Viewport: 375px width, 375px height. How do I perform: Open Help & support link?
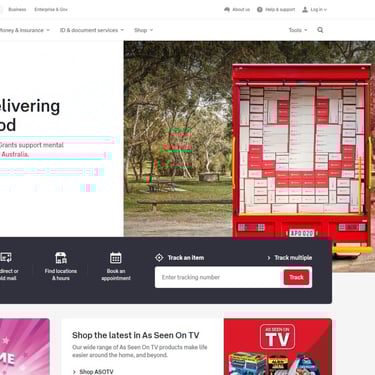[x=280, y=9]
